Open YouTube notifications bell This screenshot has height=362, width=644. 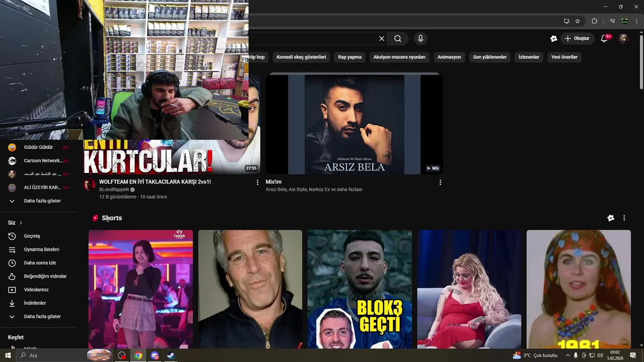point(605,39)
